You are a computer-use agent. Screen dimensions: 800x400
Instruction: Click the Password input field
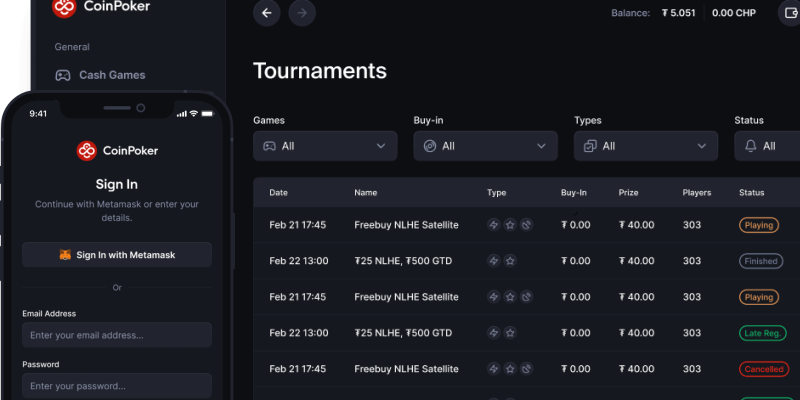(x=117, y=385)
